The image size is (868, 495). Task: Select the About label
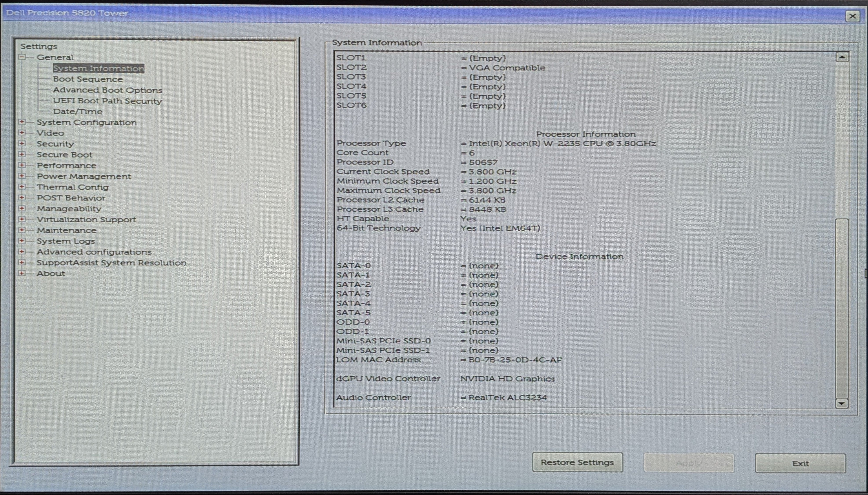[x=51, y=273]
